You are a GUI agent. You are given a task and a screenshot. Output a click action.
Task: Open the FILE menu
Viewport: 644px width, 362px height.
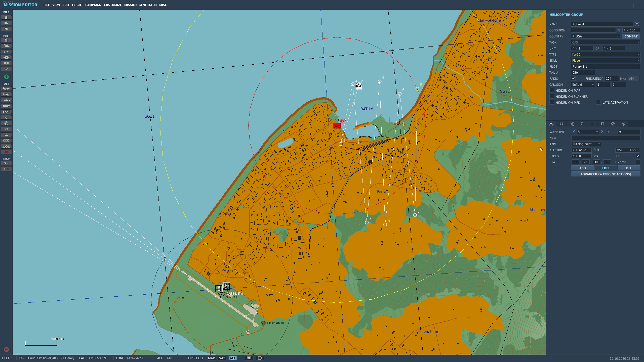click(47, 5)
